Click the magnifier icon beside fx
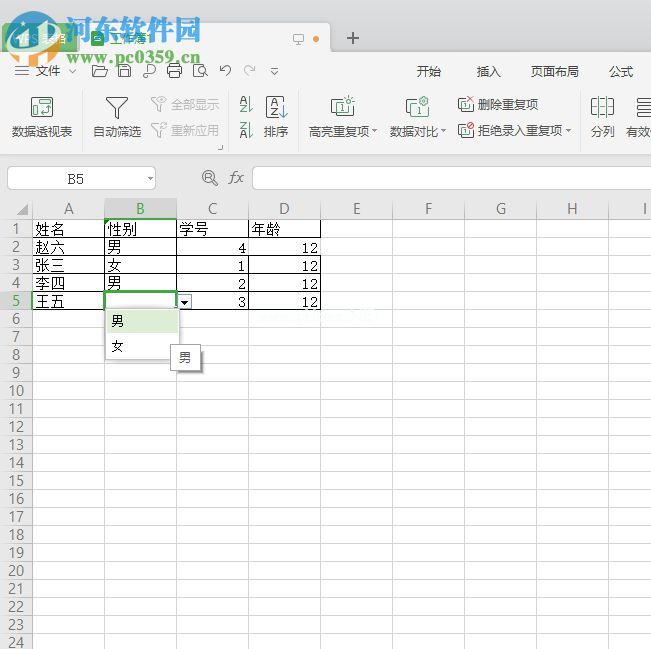The height and width of the screenshot is (649, 651). point(210,178)
